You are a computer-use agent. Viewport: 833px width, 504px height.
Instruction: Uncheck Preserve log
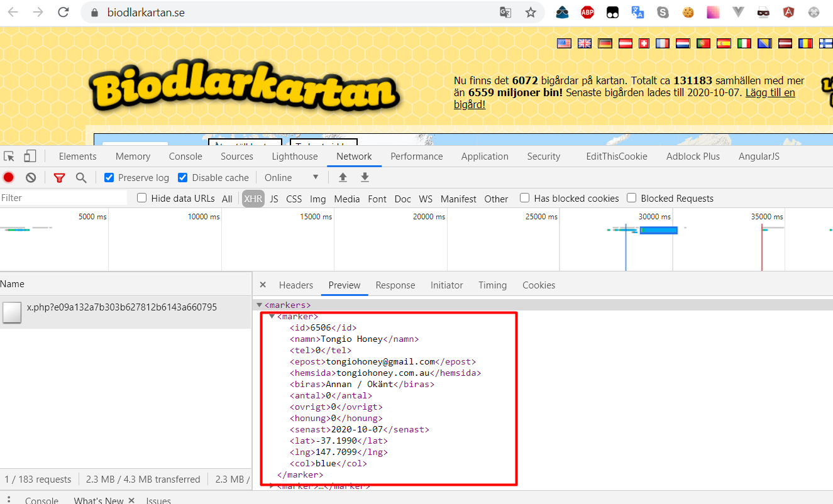(x=109, y=178)
